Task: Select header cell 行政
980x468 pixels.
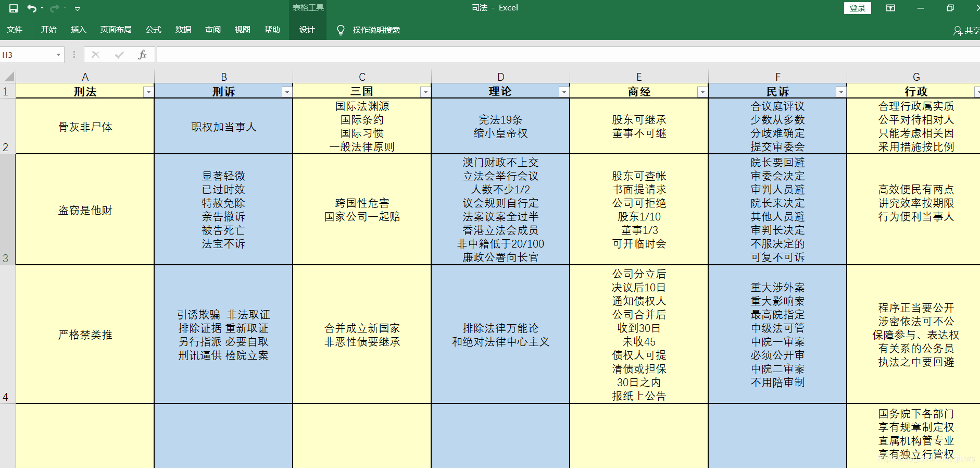Action: click(x=914, y=91)
